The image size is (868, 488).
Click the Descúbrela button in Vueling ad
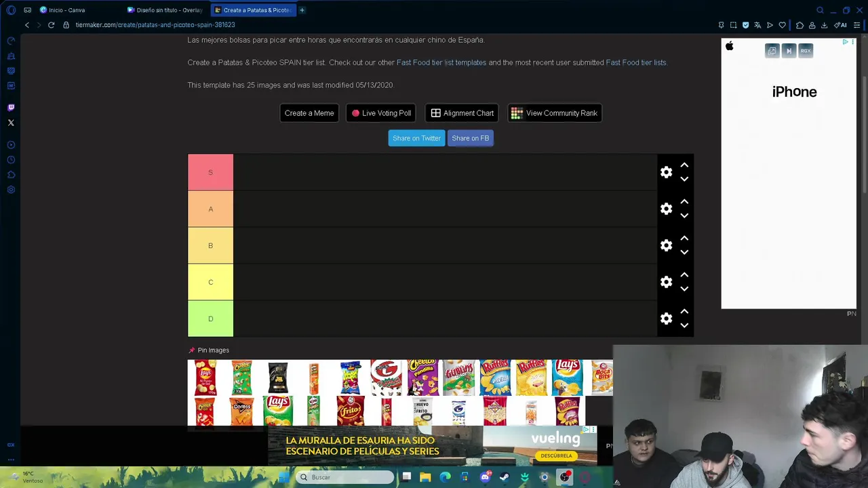pyautogui.click(x=556, y=455)
